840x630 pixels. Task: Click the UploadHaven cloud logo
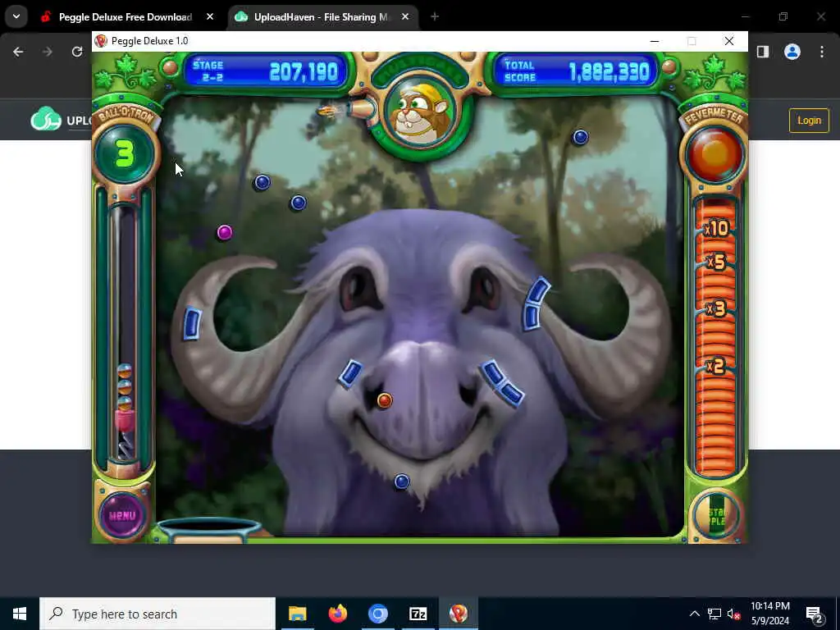(46, 120)
